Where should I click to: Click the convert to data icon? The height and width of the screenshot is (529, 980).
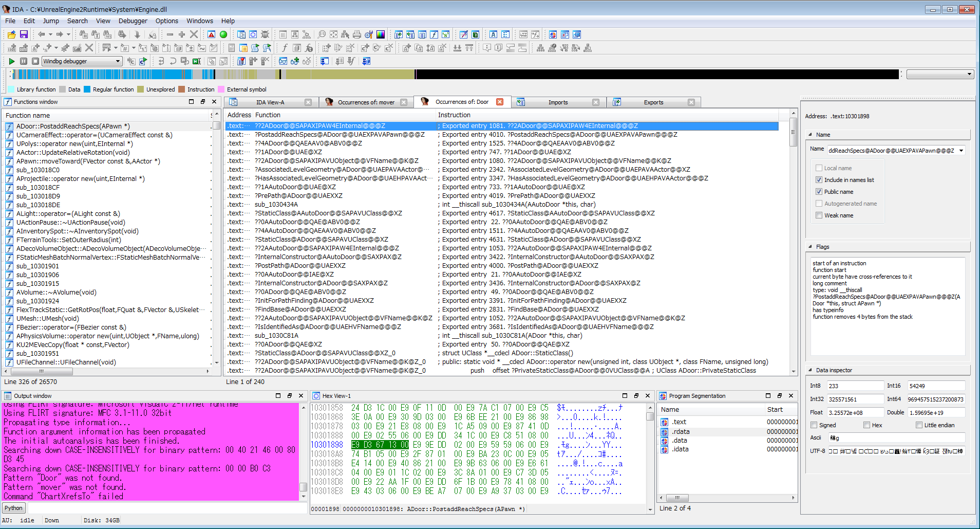(x=24, y=48)
